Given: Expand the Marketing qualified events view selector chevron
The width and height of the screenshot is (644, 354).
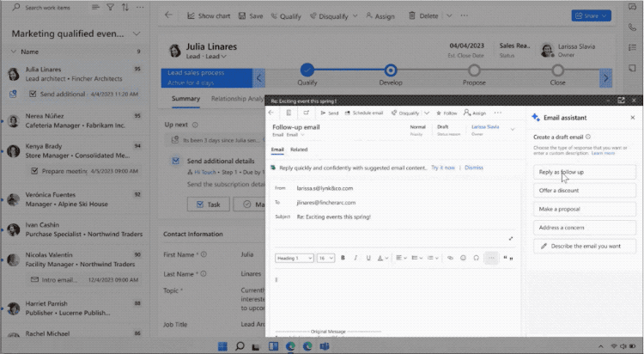Looking at the screenshot, I should [137, 34].
